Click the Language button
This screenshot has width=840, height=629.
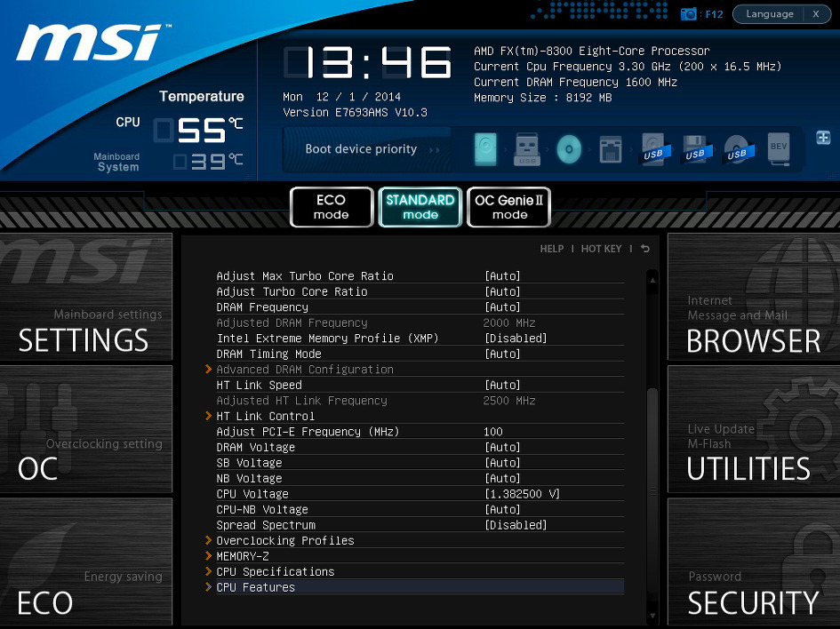pos(769,14)
